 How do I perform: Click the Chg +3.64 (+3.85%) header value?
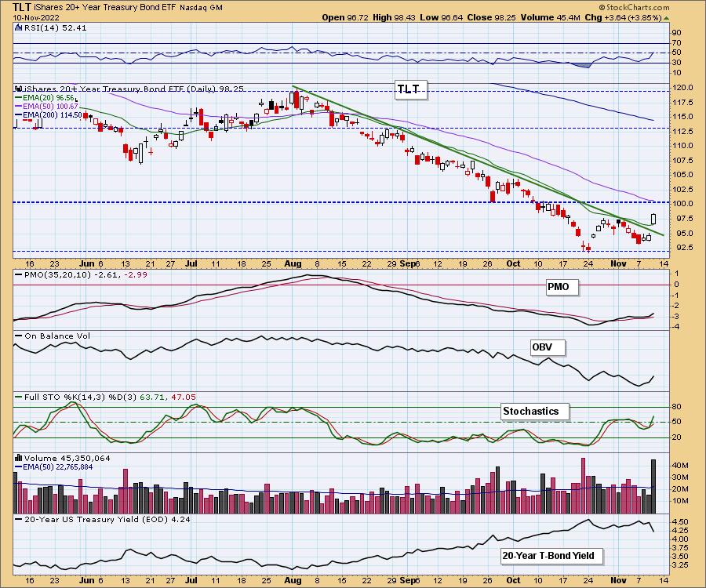coord(623,17)
